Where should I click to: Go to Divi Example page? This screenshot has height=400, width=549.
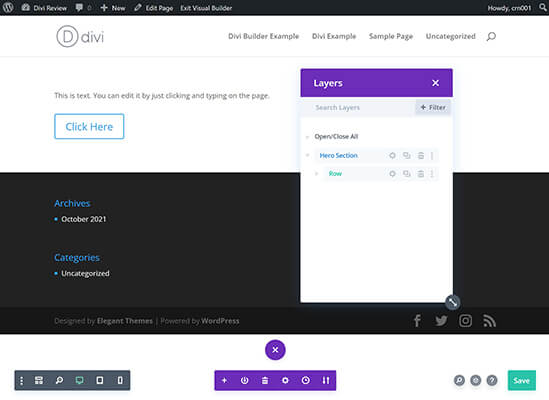point(334,36)
